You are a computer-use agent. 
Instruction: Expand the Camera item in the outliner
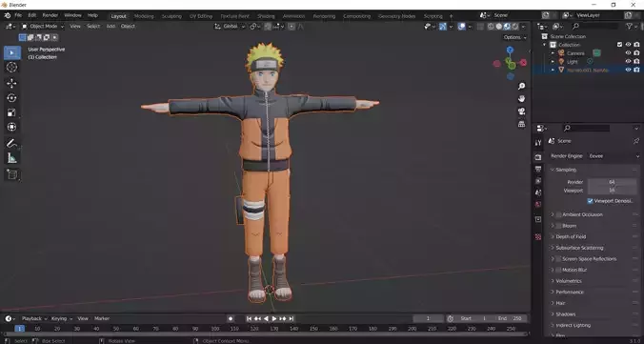pos(553,53)
